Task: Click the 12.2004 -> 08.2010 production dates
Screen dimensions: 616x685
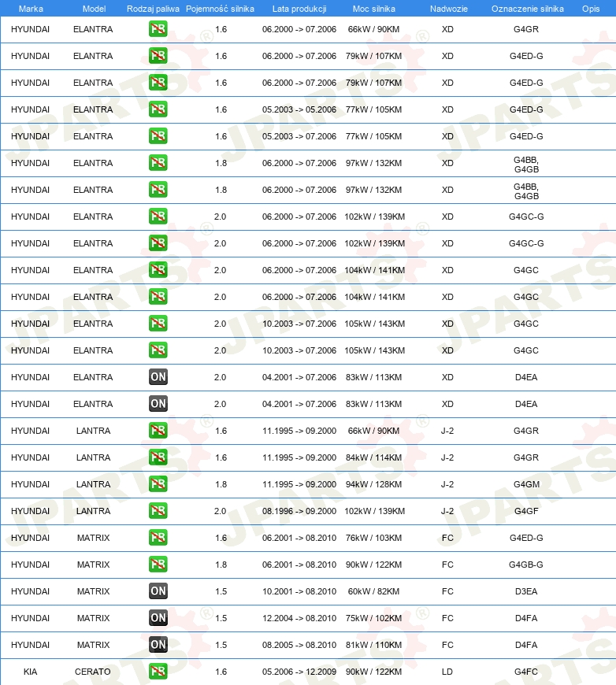Action: tap(299, 618)
